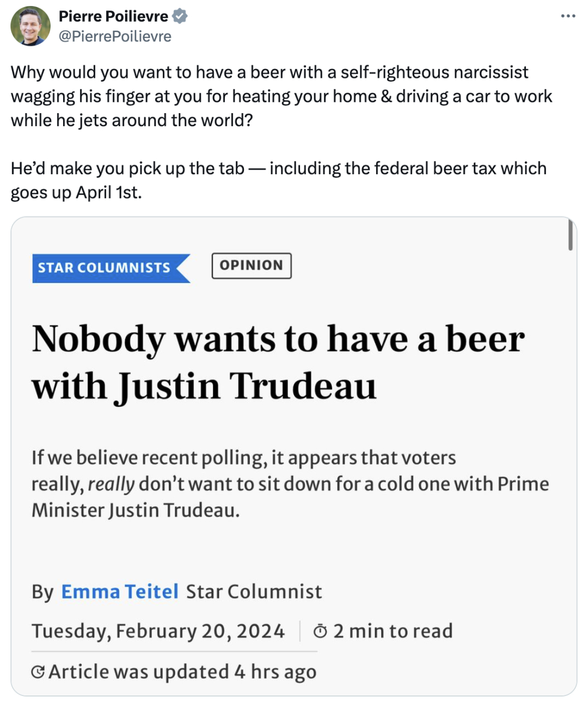Click the stopwatch icon beside 2 min to read
The height and width of the screenshot is (708, 588).
[320, 631]
